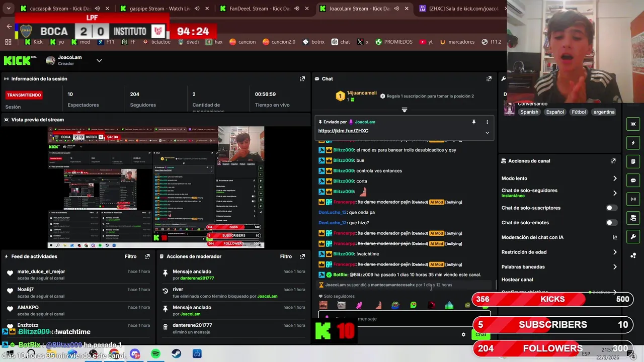Open Feed de actividades Filtro
The height and width of the screenshot is (362, 644).
tap(130, 256)
